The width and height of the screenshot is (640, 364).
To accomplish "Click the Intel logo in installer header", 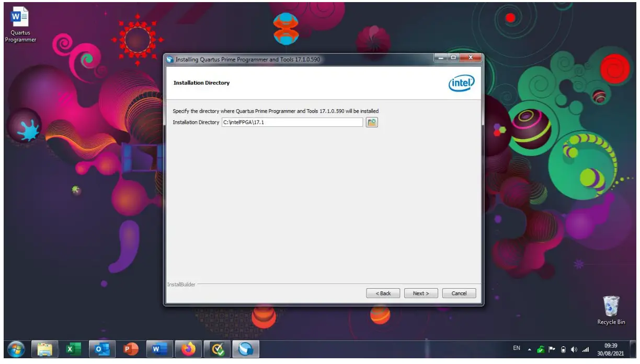I will click(461, 83).
